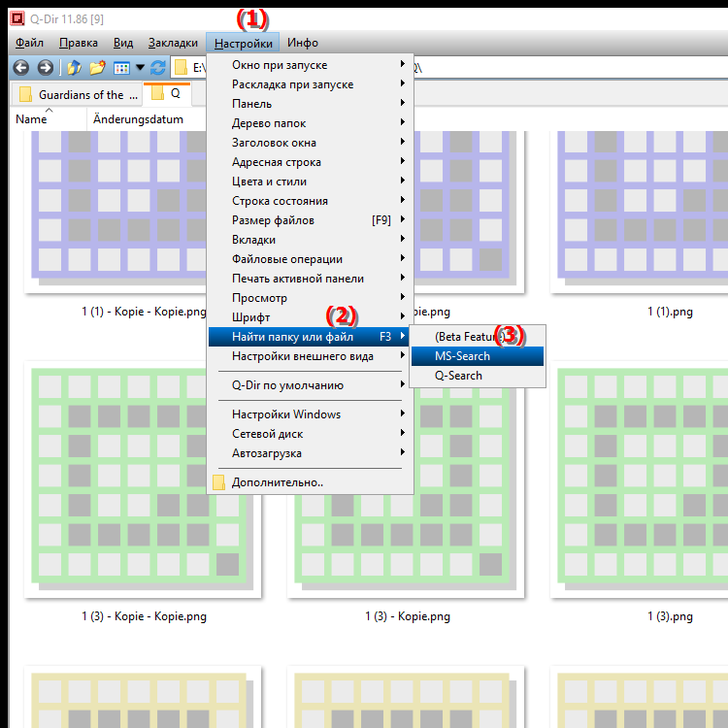
Task: Open the view mode dropdown arrow
Action: coord(140,68)
